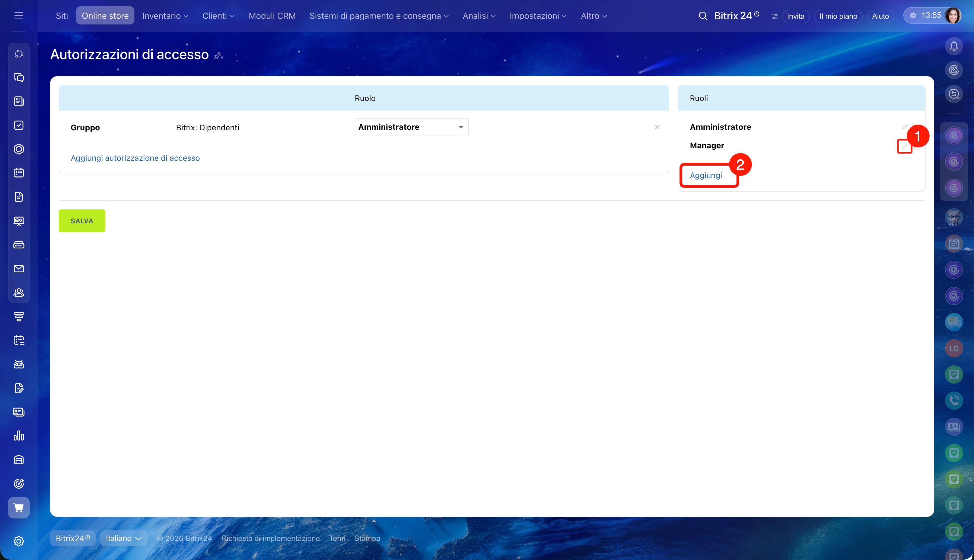Remove the Bitrix: Dipendenti access row
The height and width of the screenshot is (560, 974).
tap(657, 127)
